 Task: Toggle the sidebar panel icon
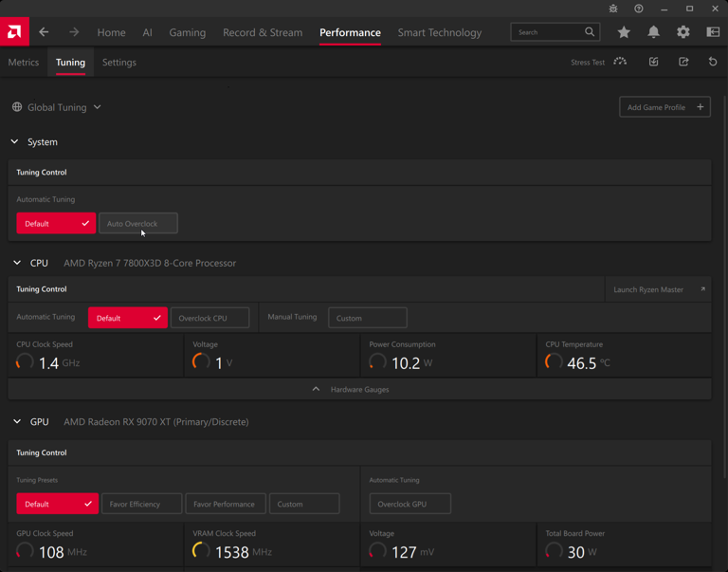[x=713, y=31]
